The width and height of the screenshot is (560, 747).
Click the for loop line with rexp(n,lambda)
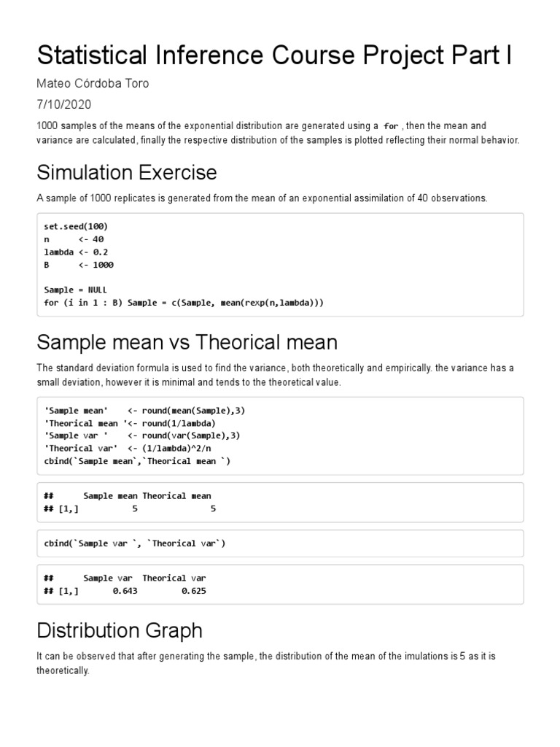(184, 303)
